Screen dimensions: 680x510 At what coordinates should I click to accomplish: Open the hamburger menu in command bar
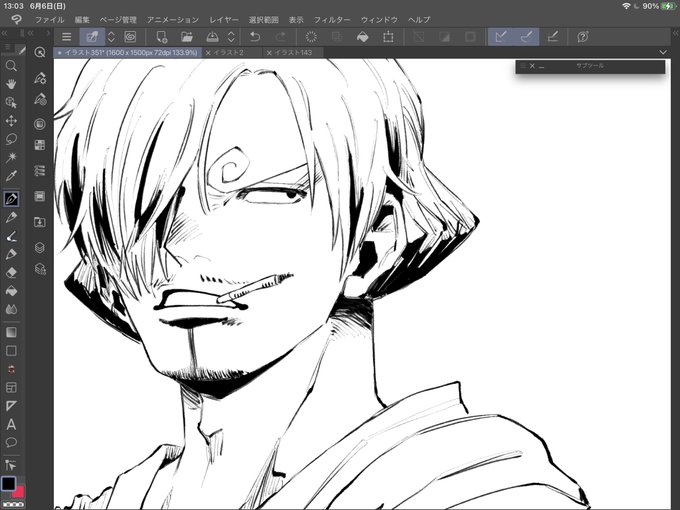click(66, 37)
